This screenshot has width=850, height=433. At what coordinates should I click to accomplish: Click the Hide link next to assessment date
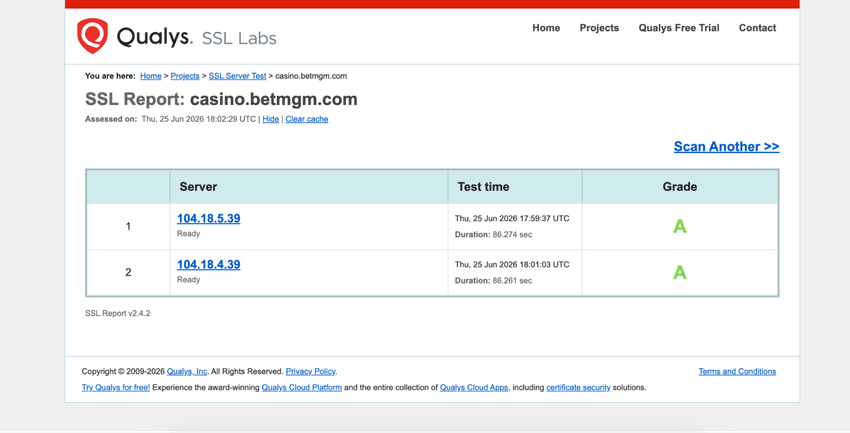(271, 119)
